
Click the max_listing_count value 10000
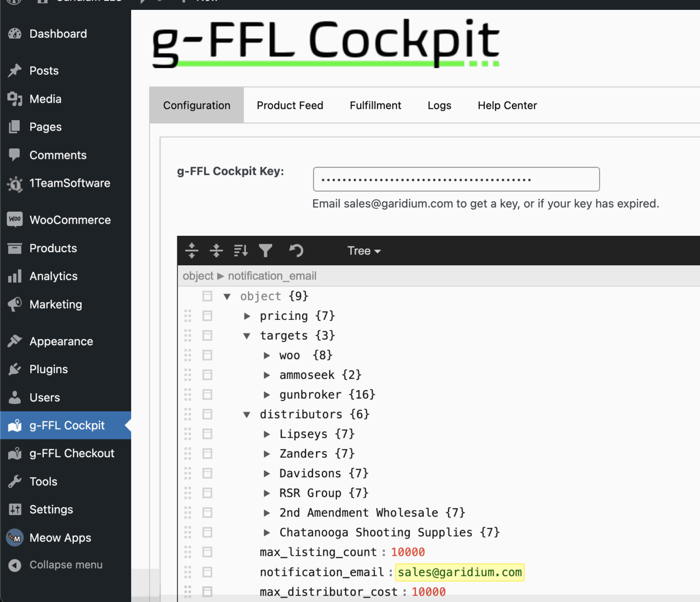(x=408, y=552)
